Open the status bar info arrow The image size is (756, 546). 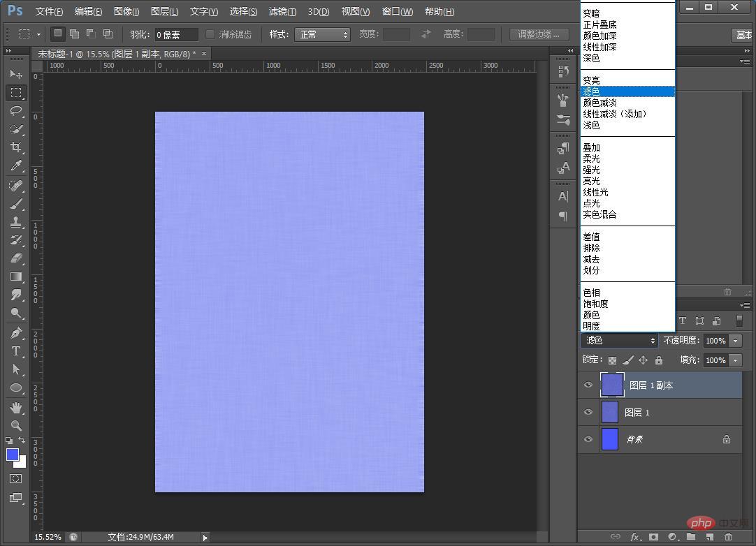(x=205, y=538)
